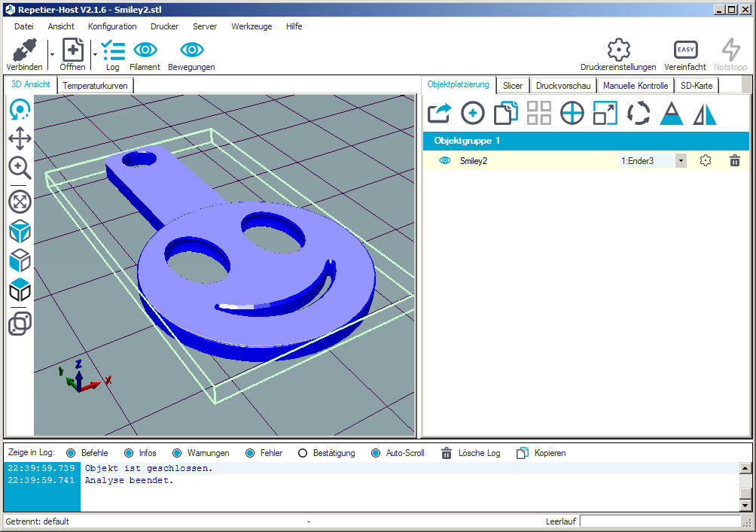Open Druckereinstellungen printer settings
Screen dimensions: 756x532
pyautogui.click(x=618, y=55)
